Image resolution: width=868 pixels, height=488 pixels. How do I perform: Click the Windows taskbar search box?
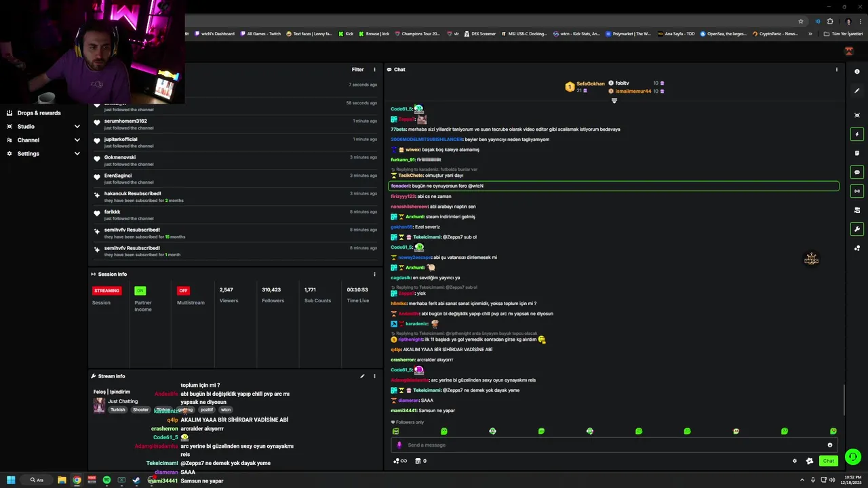[x=37, y=480]
